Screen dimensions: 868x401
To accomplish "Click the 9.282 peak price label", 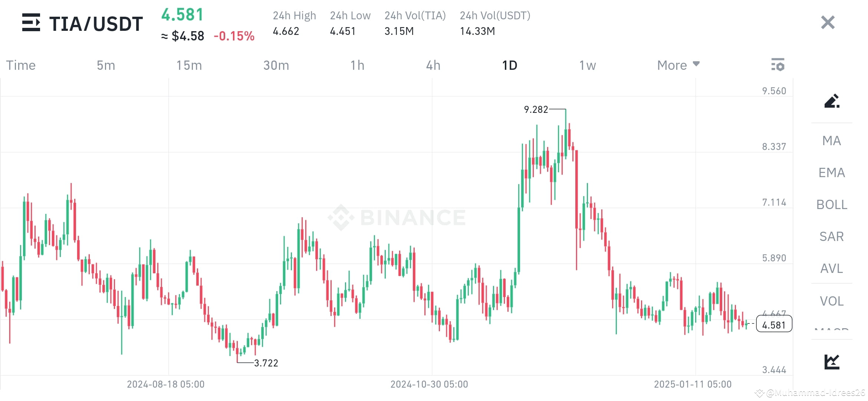I will tap(535, 110).
